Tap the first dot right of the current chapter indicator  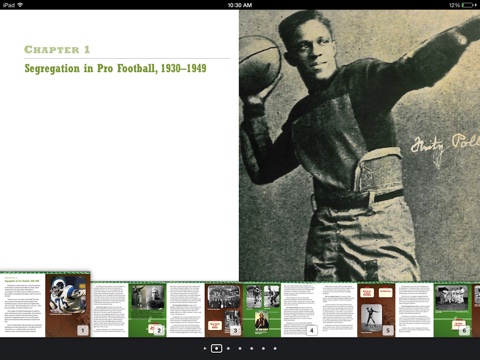point(228,349)
